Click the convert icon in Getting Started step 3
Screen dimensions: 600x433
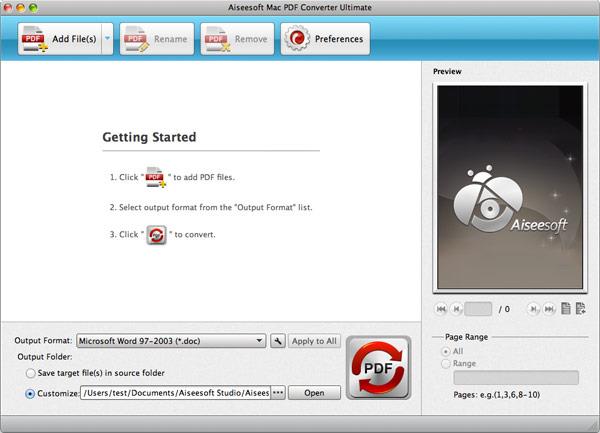(157, 235)
